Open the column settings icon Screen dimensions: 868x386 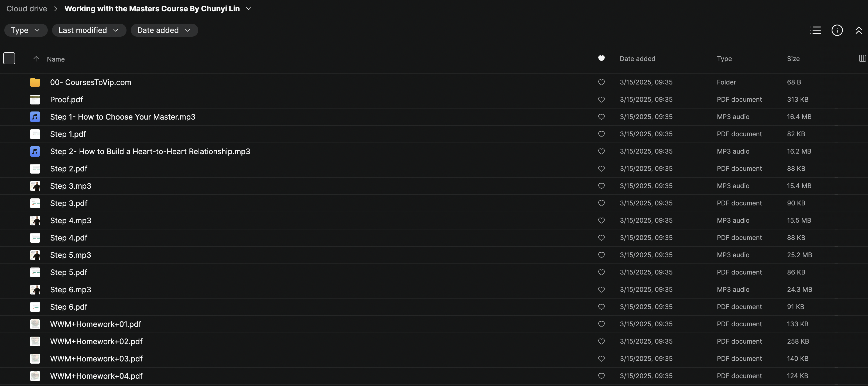(x=862, y=59)
